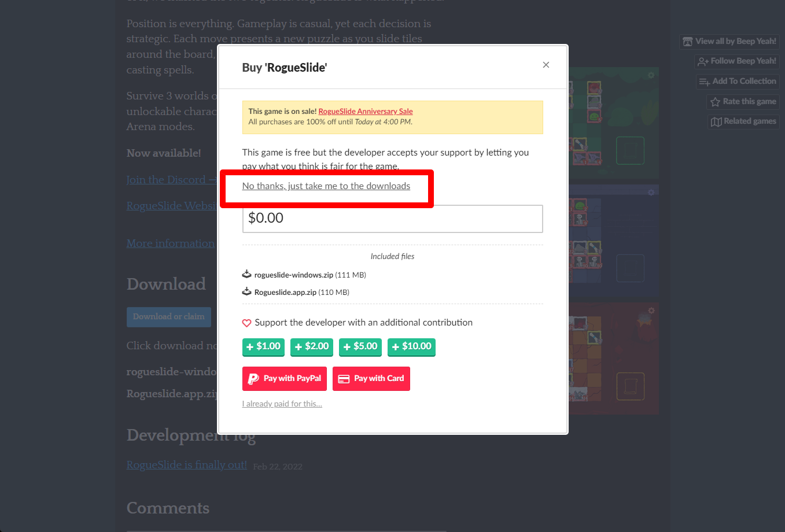
Task: Click 'No thanks, just take me to the downloads'
Action: [326, 186]
